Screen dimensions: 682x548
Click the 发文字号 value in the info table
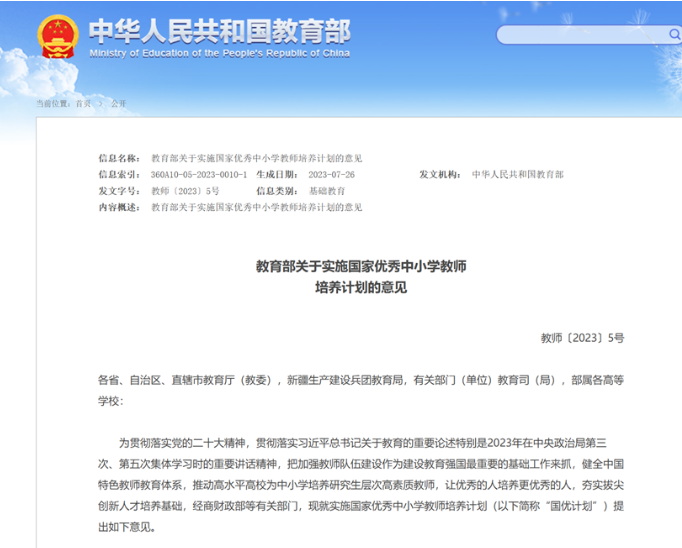click(x=185, y=191)
